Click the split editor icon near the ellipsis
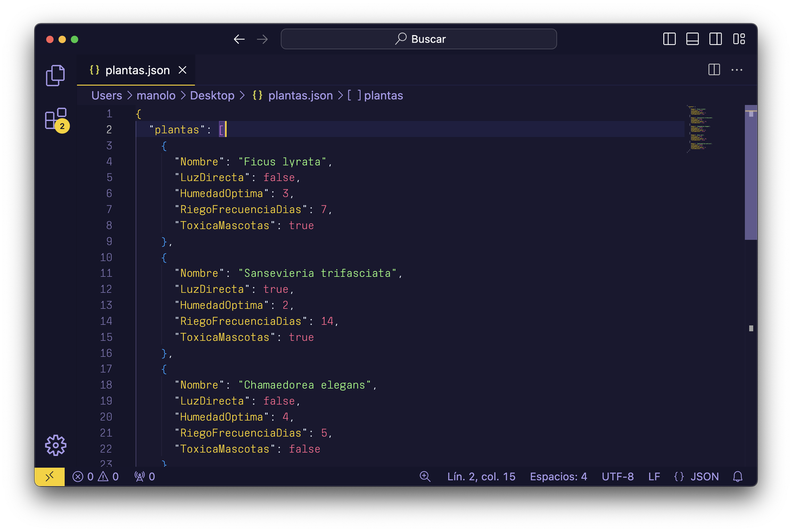The width and height of the screenshot is (792, 532). pos(714,70)
